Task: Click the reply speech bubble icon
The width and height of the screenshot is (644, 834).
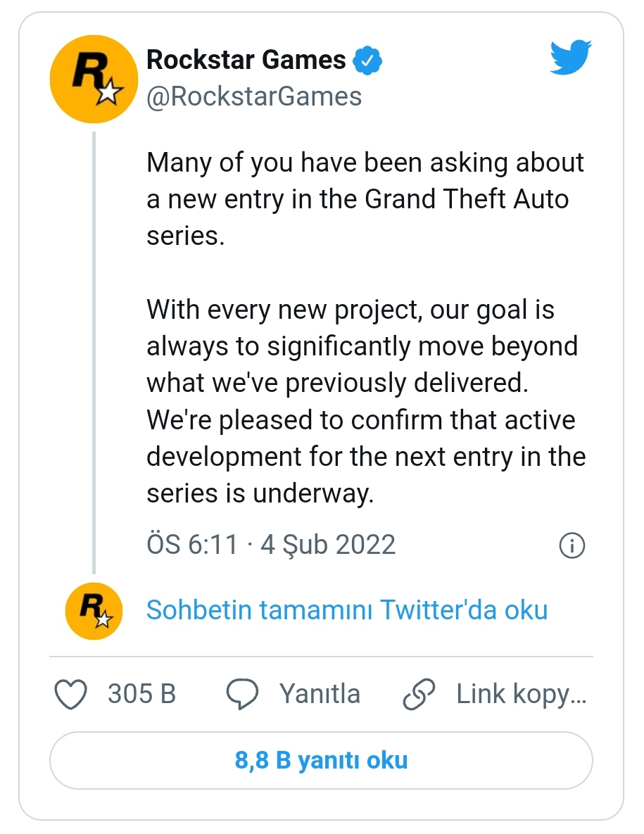Action: point(242,694)
